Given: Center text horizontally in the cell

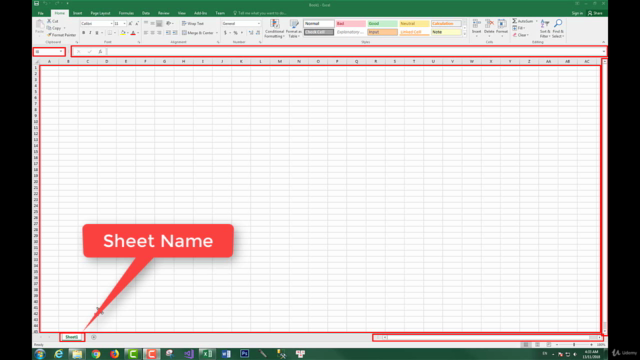Looking at the screenshot, I should [152, 33].
